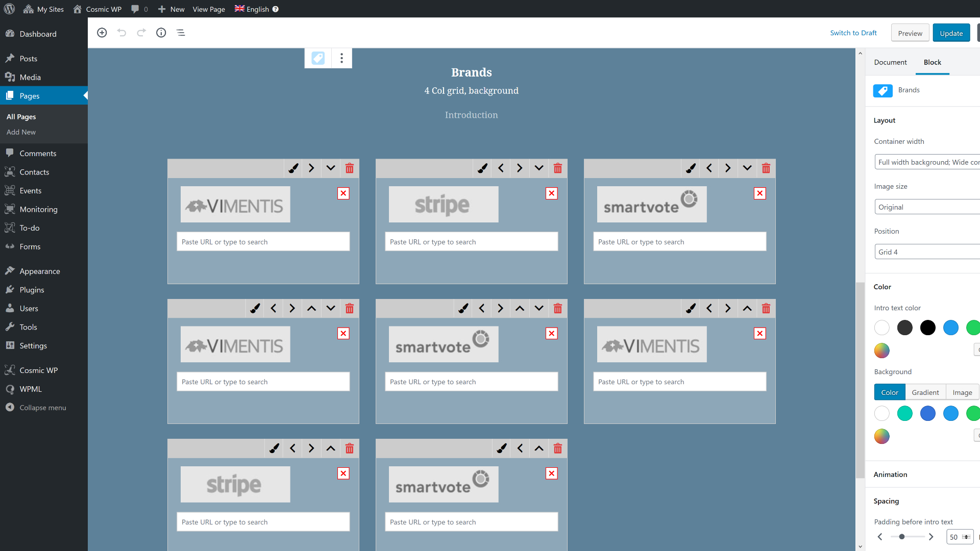Open My Sites menu in admin bar
The height and width of the screenshot is (551, 980).
44,9
